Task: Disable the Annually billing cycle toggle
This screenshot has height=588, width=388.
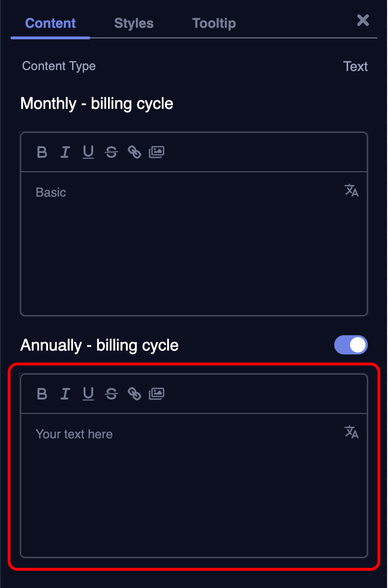Action: 351,345
